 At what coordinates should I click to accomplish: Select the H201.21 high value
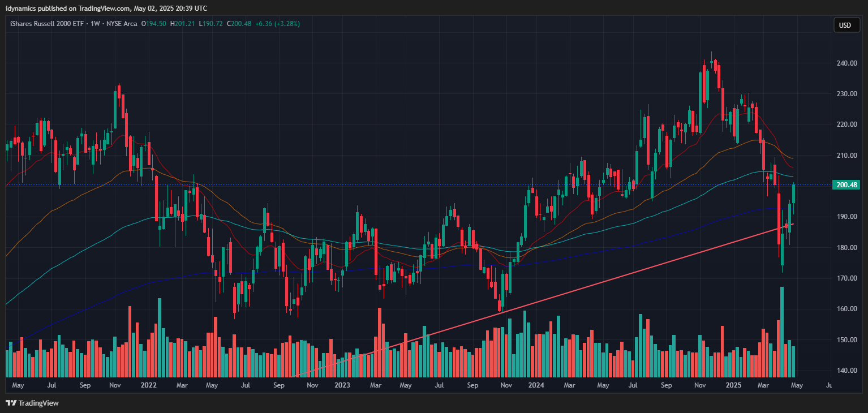click(183, 24)
